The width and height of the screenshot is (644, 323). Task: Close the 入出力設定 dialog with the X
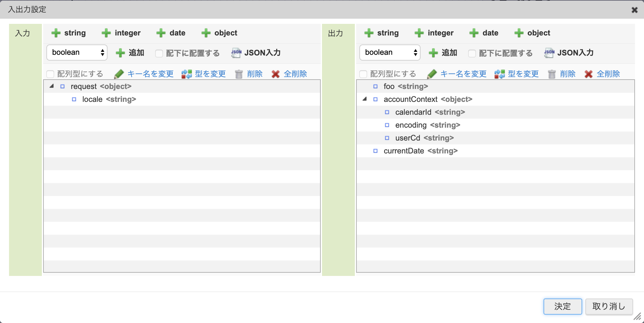[634, 10]
